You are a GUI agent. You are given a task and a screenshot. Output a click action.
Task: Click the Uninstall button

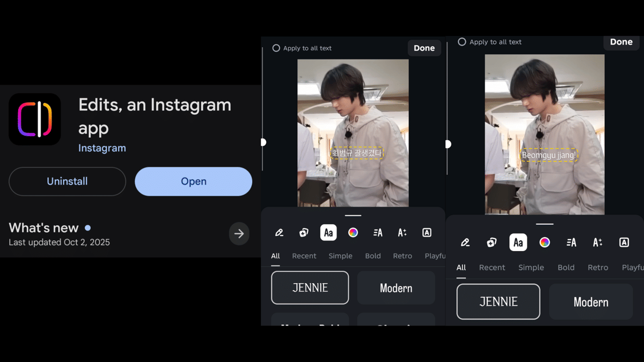[x=67, y=181]
